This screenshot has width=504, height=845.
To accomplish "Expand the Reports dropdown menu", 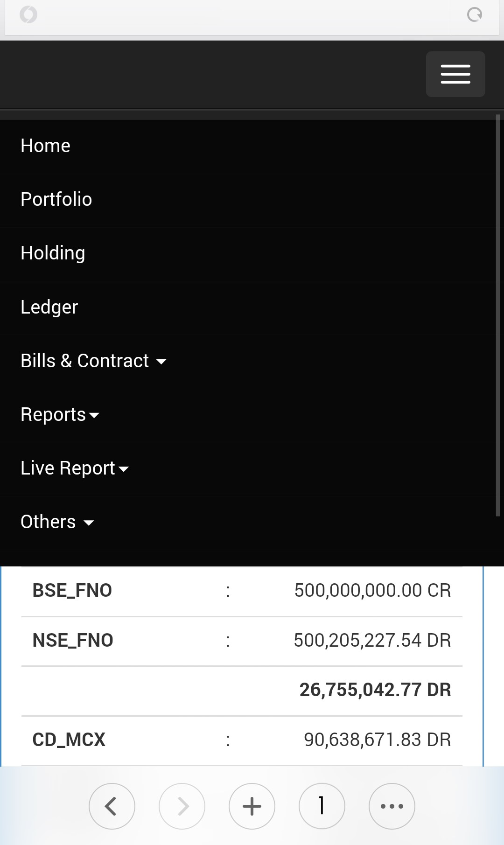I will pos(60,414).
